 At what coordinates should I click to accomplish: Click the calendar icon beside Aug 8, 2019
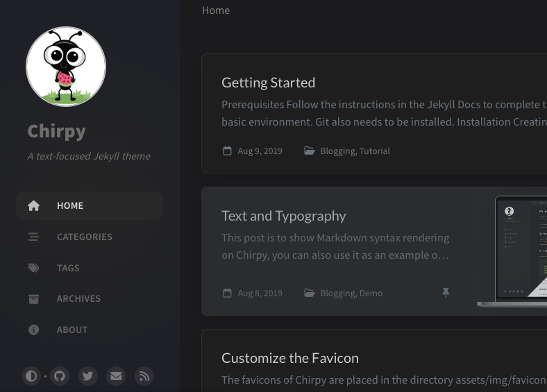[227, 293]
